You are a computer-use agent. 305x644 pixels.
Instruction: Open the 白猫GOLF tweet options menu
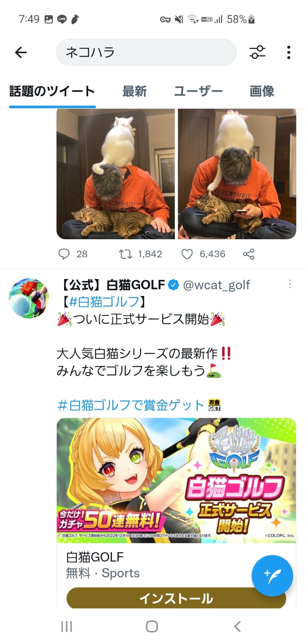290,284
